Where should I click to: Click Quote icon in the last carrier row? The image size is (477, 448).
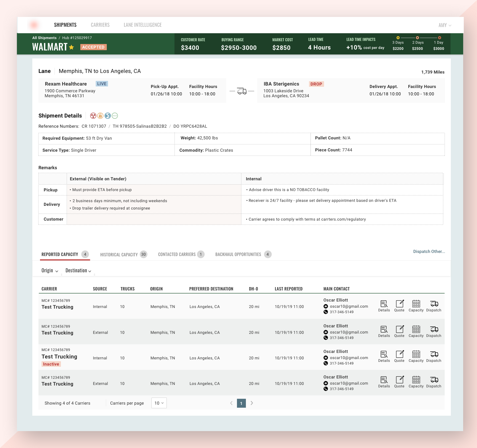[x=399, y=382]
